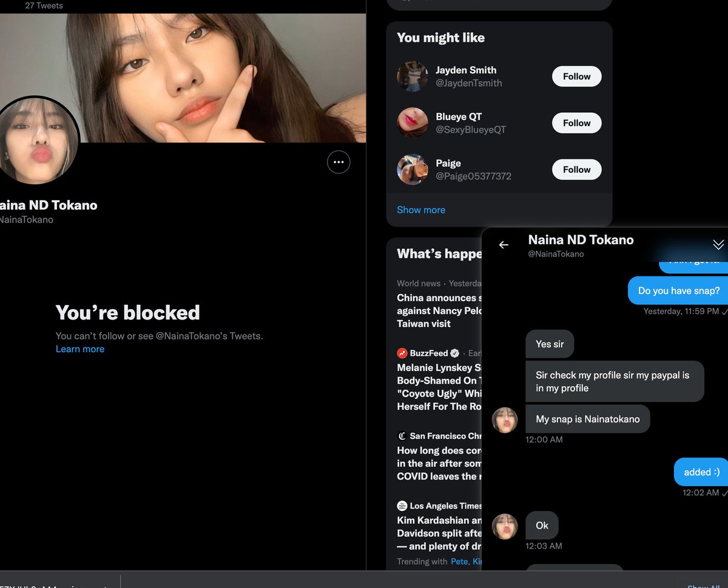Open the profile header banner image
This screenshot has width=728, height=588.
pos(183,78)
